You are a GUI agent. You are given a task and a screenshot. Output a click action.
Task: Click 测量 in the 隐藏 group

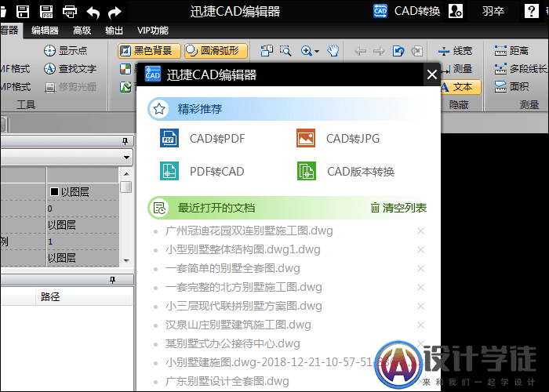pos(457,69)
